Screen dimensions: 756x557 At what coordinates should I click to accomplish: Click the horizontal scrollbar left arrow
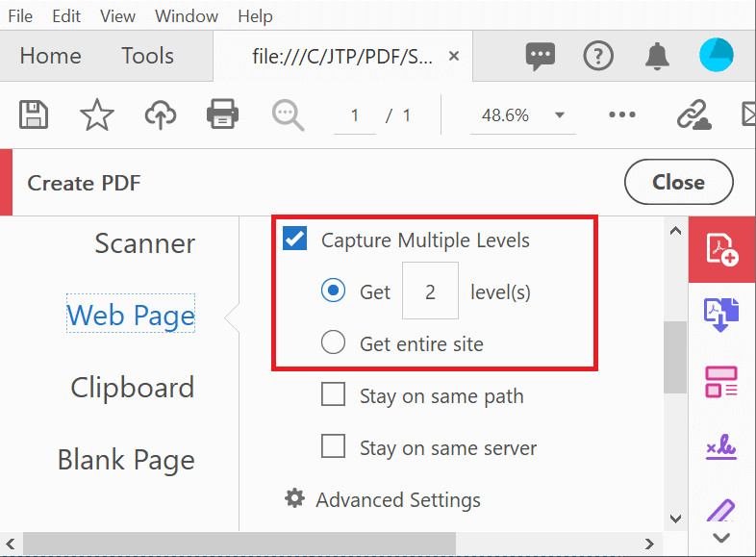pos(11,544)
